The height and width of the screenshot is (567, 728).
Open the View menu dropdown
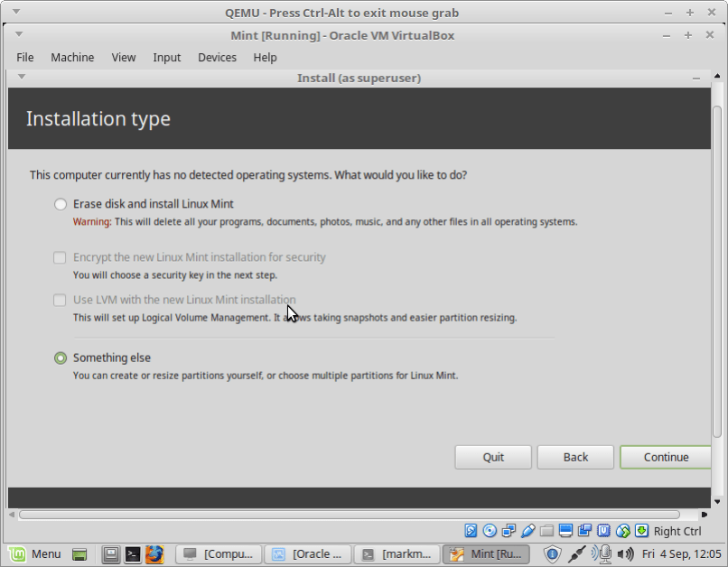coord(124,57)
